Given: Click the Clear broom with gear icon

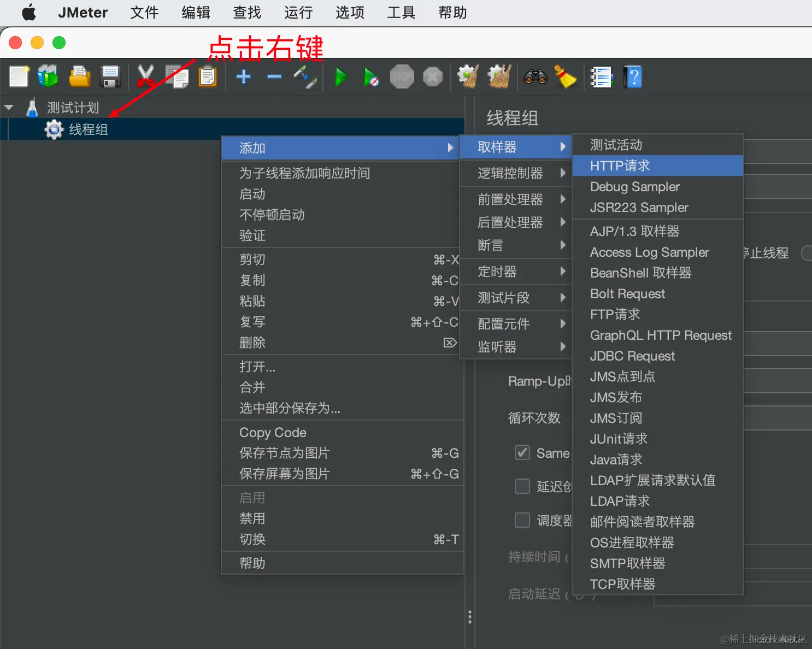Looking at the screenshot, I should pyautogui.click(x=468, y=76).
